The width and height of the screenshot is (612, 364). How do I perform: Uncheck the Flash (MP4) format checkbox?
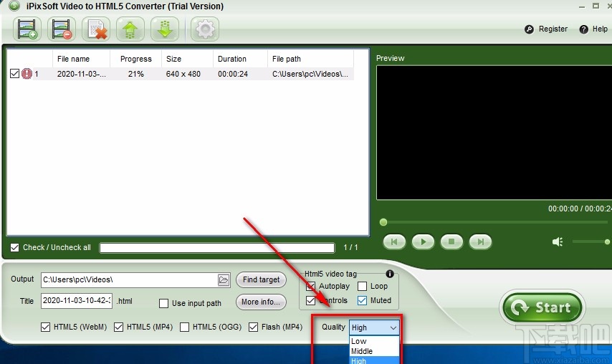point(253,327)
